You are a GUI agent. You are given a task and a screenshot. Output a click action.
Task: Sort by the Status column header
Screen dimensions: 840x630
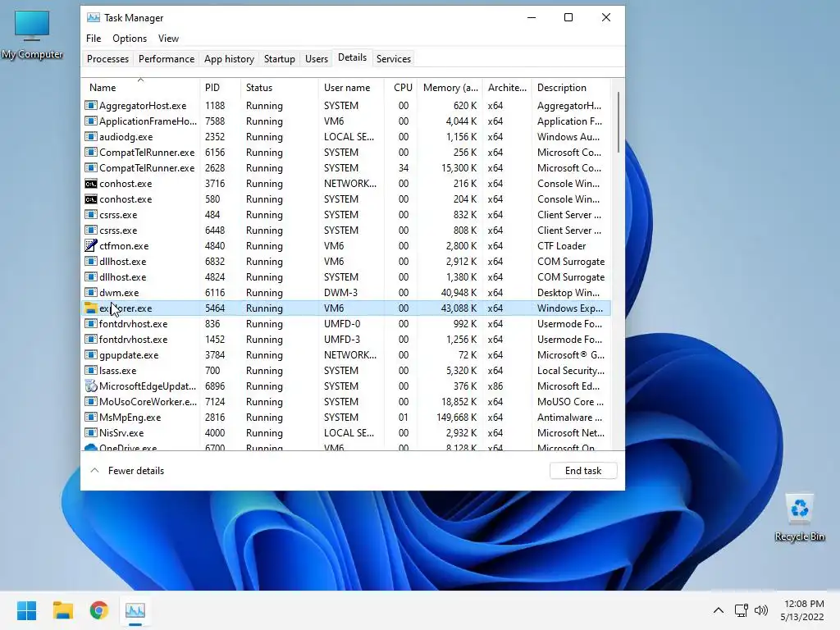(279, 87)
